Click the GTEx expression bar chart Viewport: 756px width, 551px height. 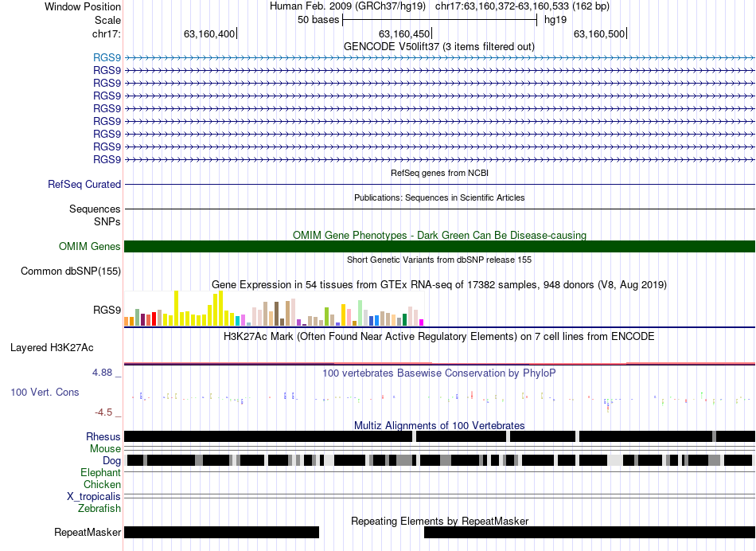click(274, 308)
